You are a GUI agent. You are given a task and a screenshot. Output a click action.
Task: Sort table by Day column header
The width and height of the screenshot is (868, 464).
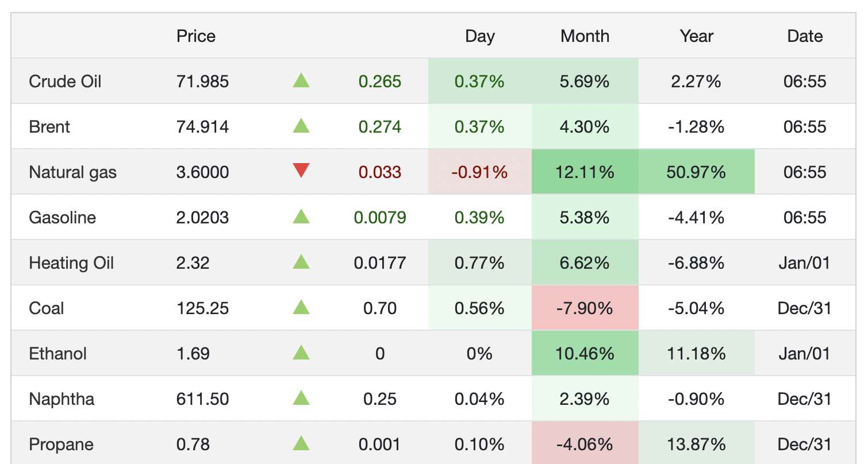(480, 36)
